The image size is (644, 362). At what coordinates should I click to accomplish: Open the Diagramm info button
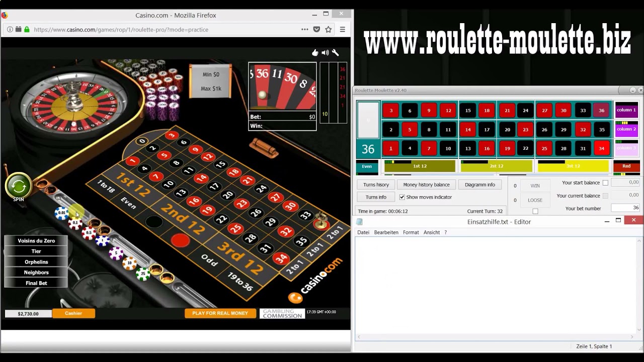pyautogui.click(x=479, y=185)
